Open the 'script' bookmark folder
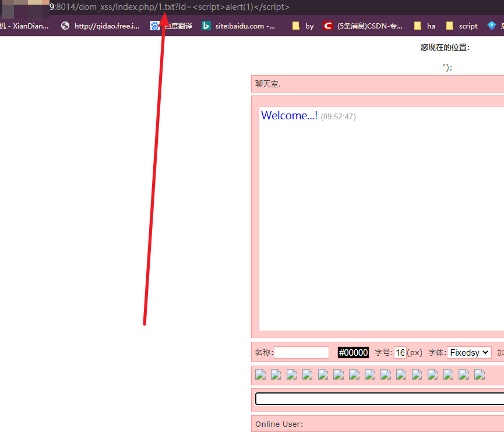Viewport: 504px width, 443px height. (x=462, y=26)
